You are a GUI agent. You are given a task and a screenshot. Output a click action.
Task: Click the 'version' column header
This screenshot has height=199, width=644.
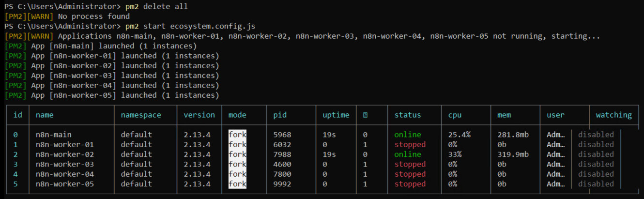(x=199, y=115)
